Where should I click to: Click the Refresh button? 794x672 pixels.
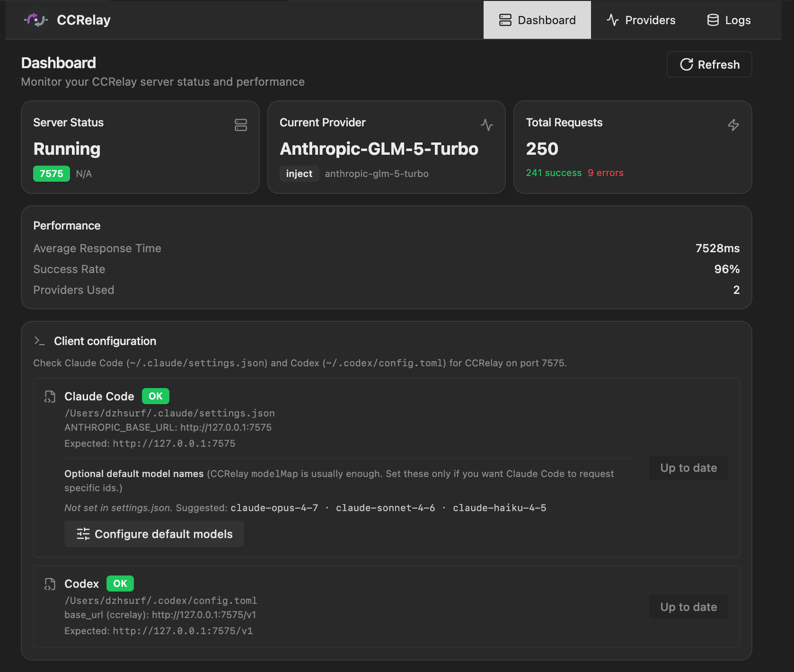click(709, 64)
